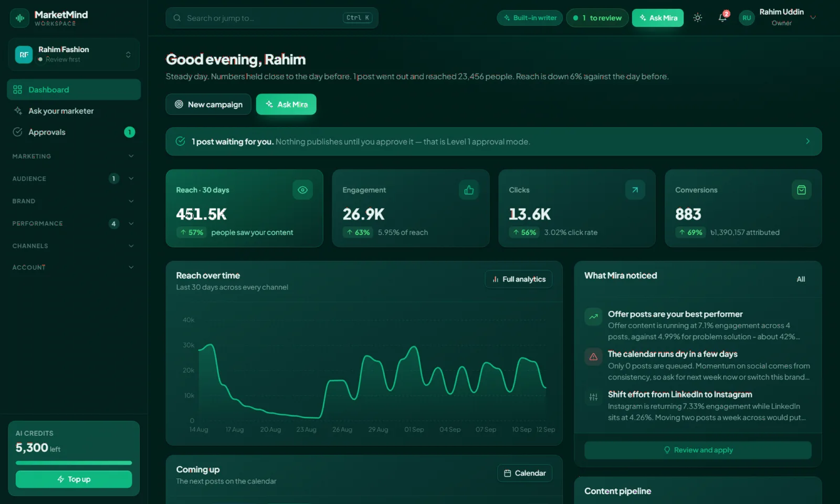Viewport: 840px width, 504px height.
Task: Click sliders icon beside Shift effort insight
Action: pos(593,397)
